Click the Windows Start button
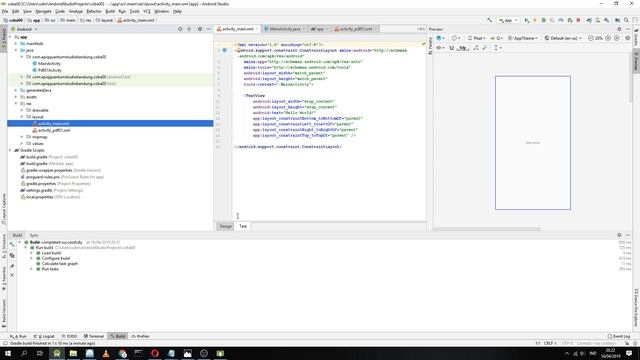The width and height of the screenshot is (640, 360). (8, 353)
